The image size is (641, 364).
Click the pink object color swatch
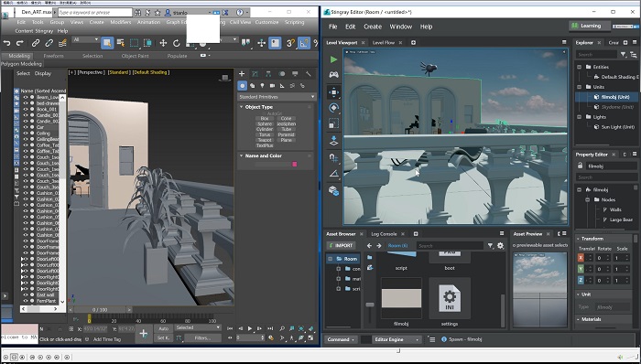[294, 164]
